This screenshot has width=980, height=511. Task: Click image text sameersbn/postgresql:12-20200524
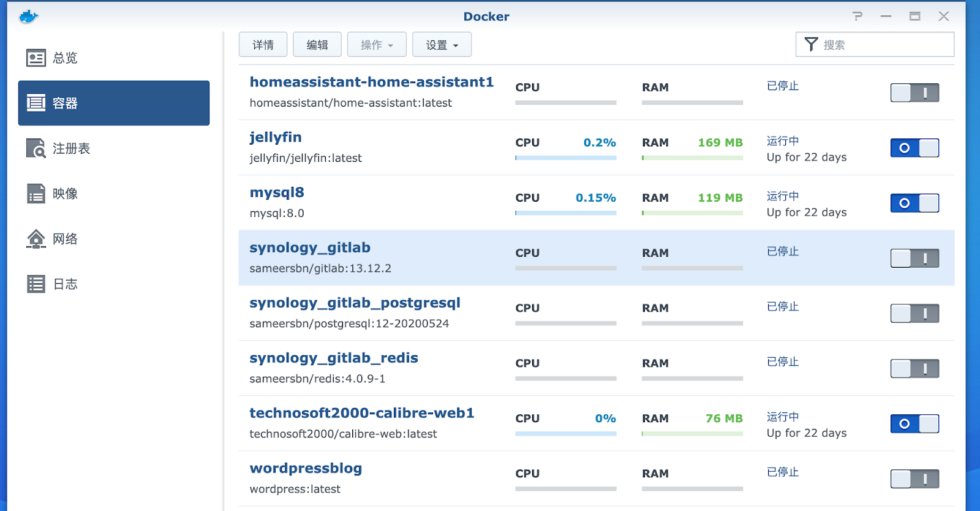point(349,324)
